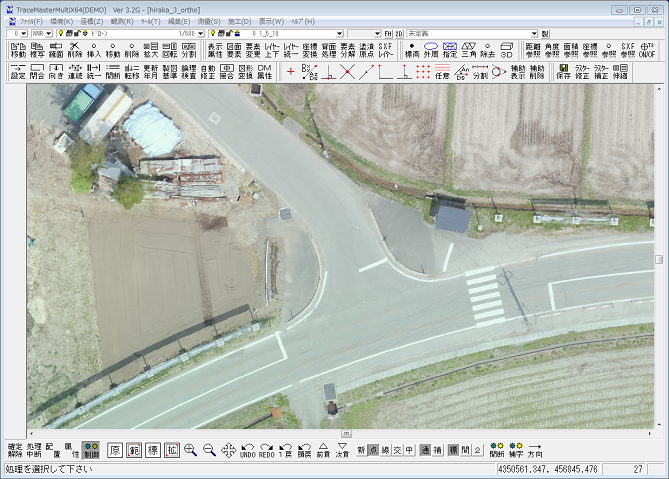669x479 pixels.
Task: Click the zoom in magnifier icon
Action: 190,450
